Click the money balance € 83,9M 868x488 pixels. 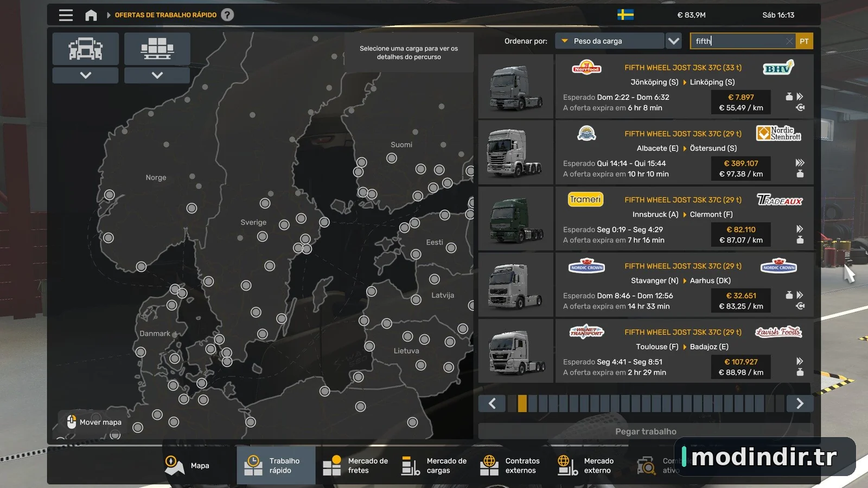(x=691, y=15)
